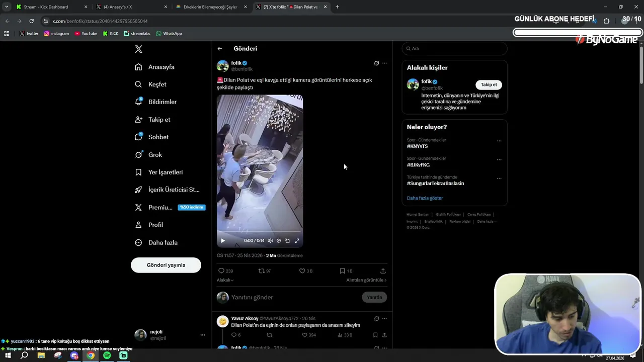Bookmark the post with 1 B bookmarks
The width and height of the screenshot is (644, 362).
346,271
